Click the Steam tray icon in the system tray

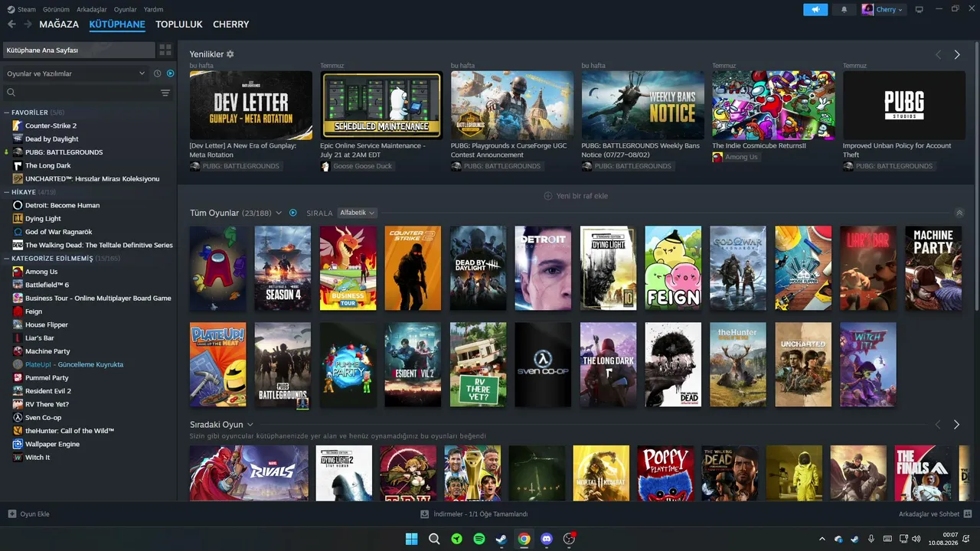coord(854,539)
